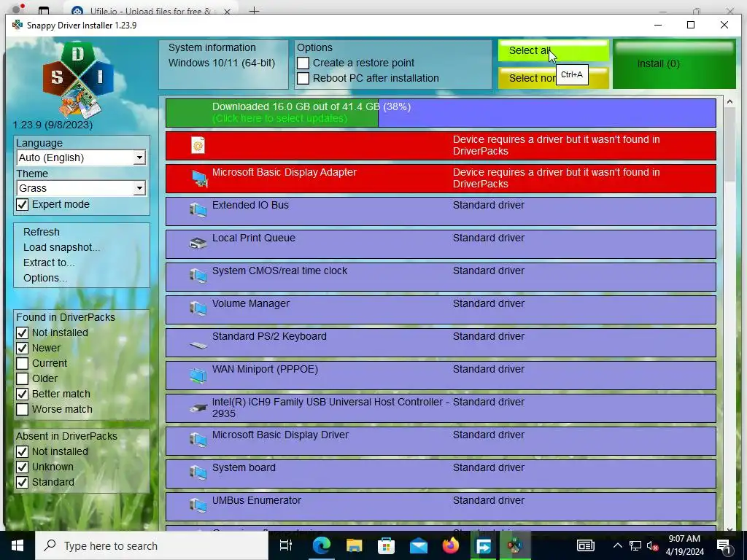This screenshot has width=747, height=560.
Task: Click the Standard PS/2 Keyboard icon
Action: click(x=198, y=344)
